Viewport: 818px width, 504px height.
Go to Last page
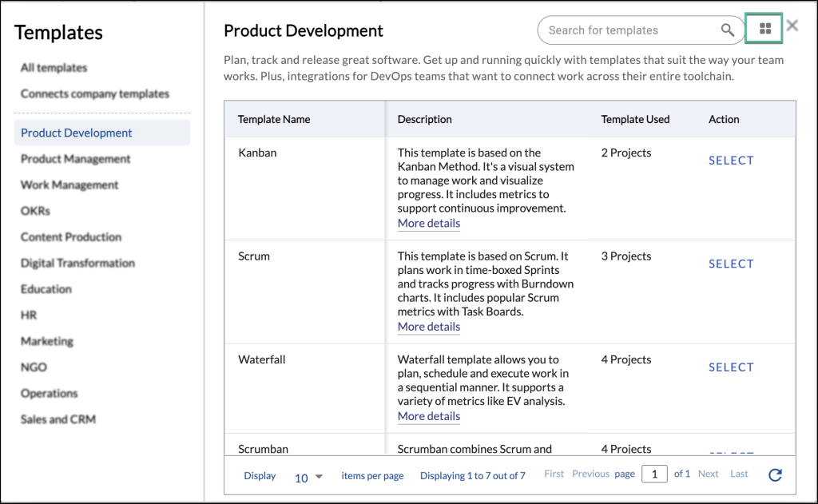click(739, 474)
